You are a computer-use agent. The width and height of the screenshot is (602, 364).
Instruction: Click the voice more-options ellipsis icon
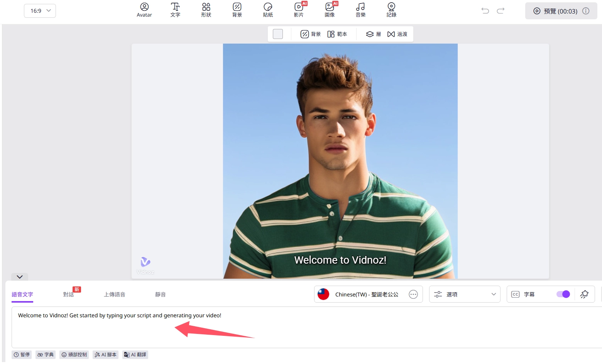point(413,294)
